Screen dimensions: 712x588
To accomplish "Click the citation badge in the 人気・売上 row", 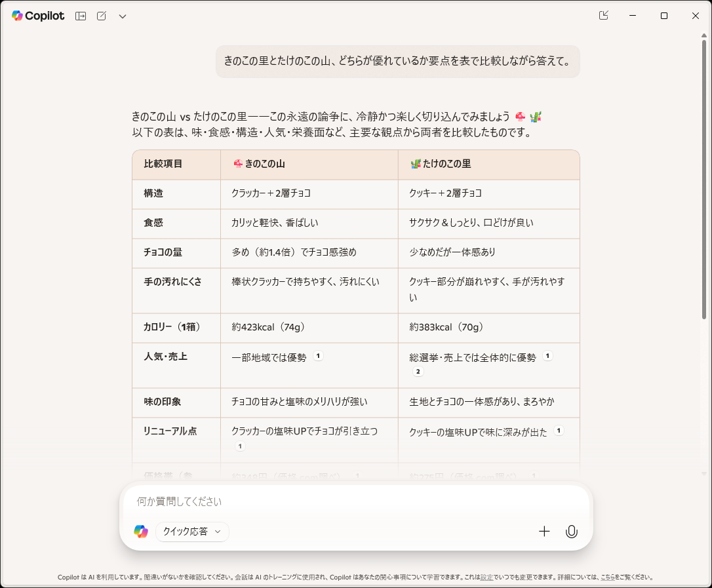I will (317, 355).
